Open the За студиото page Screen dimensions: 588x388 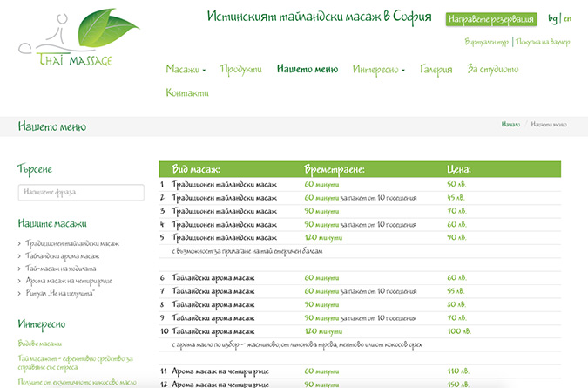493,70
